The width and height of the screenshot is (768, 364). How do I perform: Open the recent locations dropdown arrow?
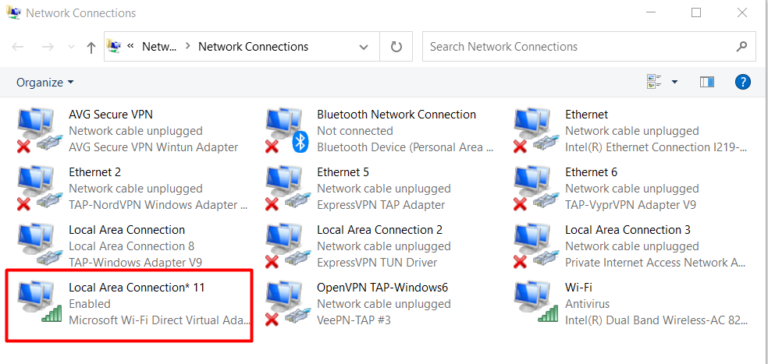tap(71, 47)
